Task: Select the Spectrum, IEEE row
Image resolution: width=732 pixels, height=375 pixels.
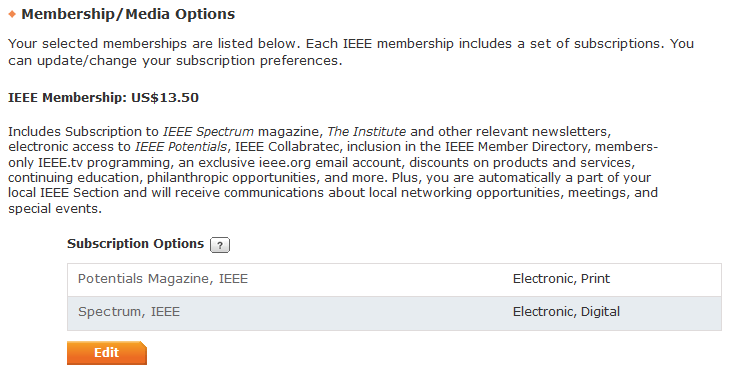Action: click(x=394, y=313)
